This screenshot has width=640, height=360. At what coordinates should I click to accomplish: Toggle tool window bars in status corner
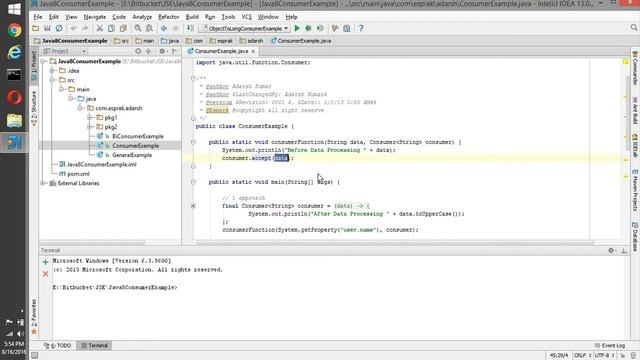(35, 356)
